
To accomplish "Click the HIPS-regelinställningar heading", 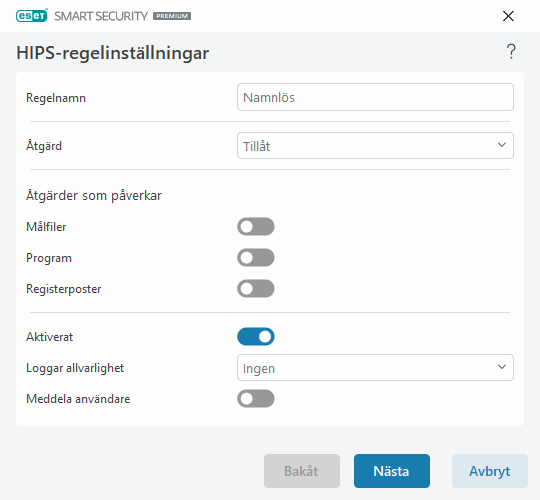I will [113, 53].
